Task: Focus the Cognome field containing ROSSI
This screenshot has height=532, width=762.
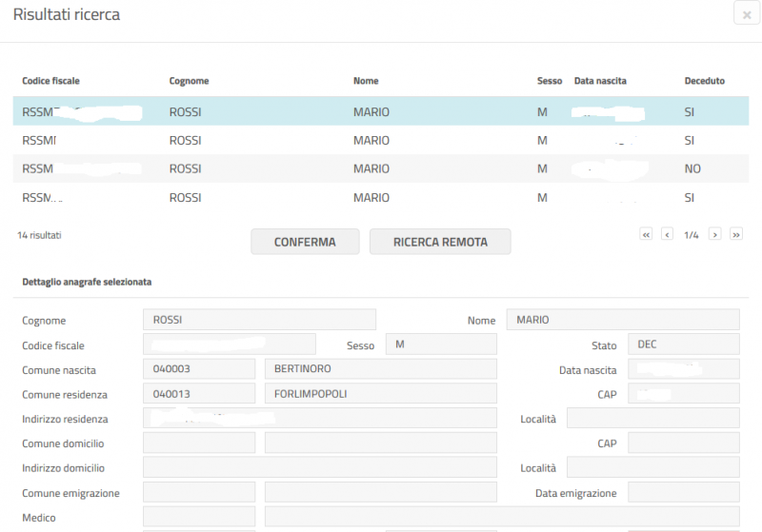Action: tap(259, 320)
